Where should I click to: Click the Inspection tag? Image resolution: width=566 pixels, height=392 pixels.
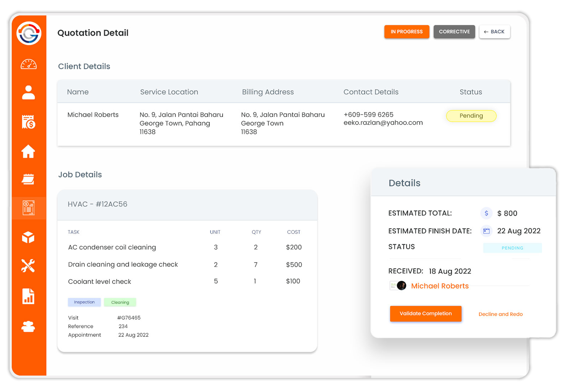click(x=84, y=302)
